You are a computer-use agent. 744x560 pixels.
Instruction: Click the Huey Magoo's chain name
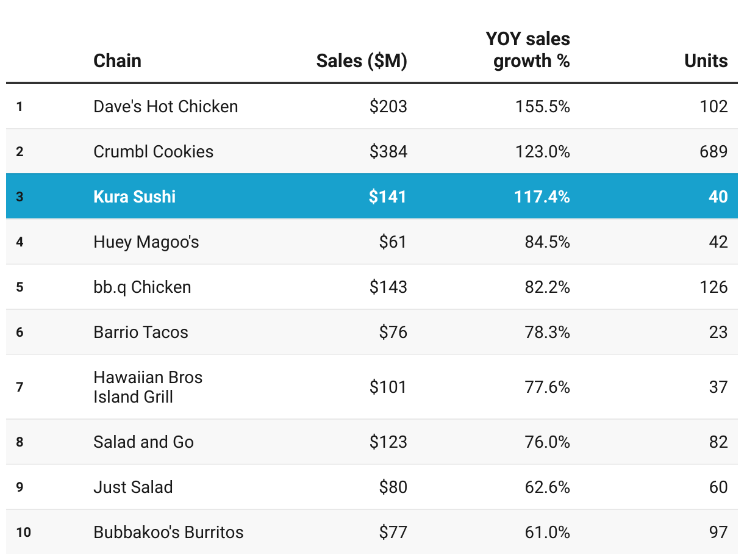[x=146, y=242]
